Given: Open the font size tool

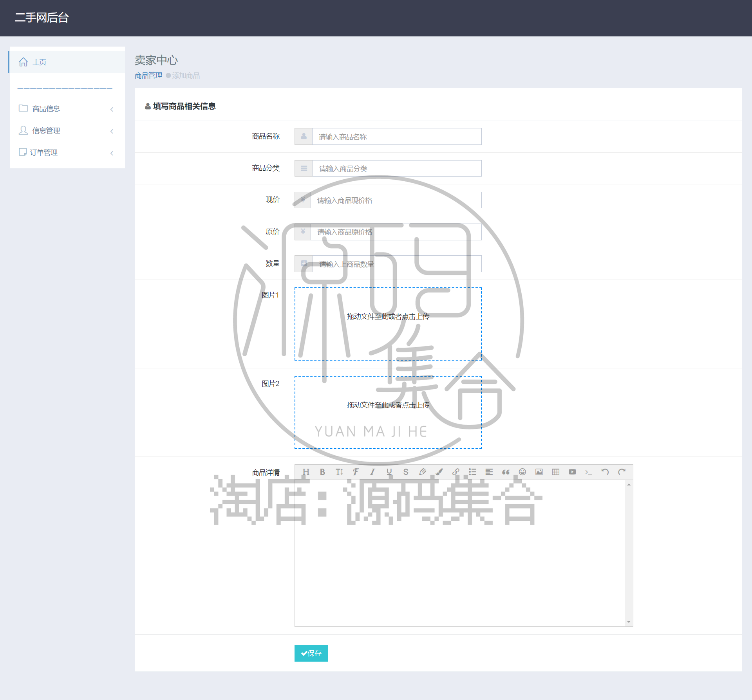Looking at the screenshot, I should [x=339, y=472].
